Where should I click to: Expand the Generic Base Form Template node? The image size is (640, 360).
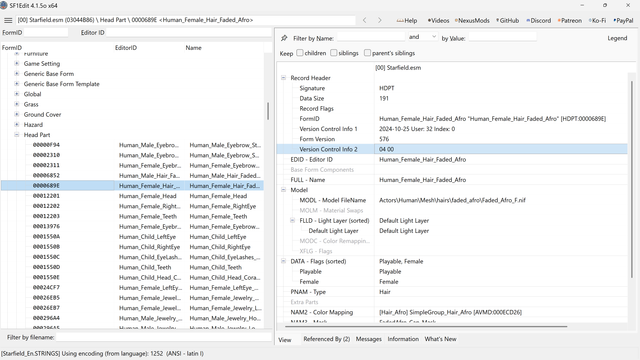[x=17, y=84]
